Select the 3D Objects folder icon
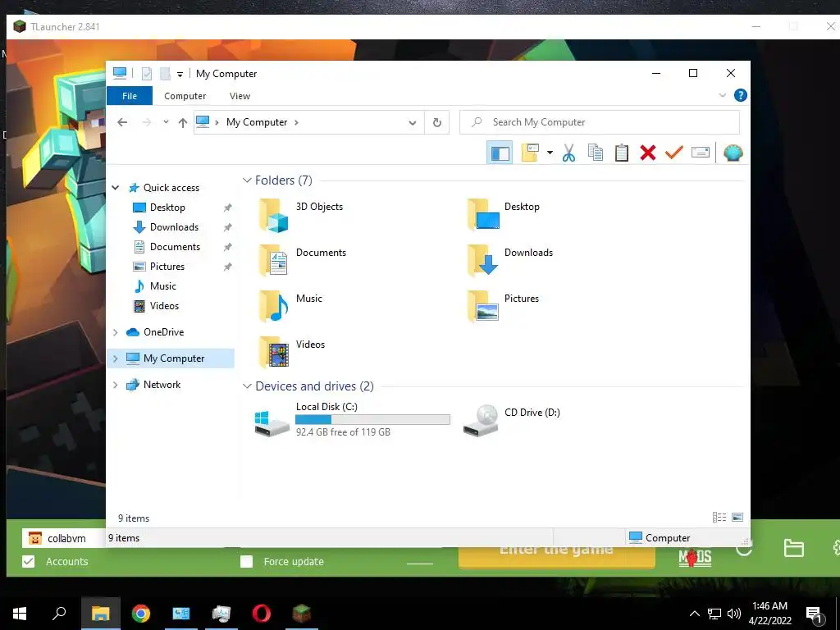The height and width of the screenshot is (630, 840). (x=274, y=215)
